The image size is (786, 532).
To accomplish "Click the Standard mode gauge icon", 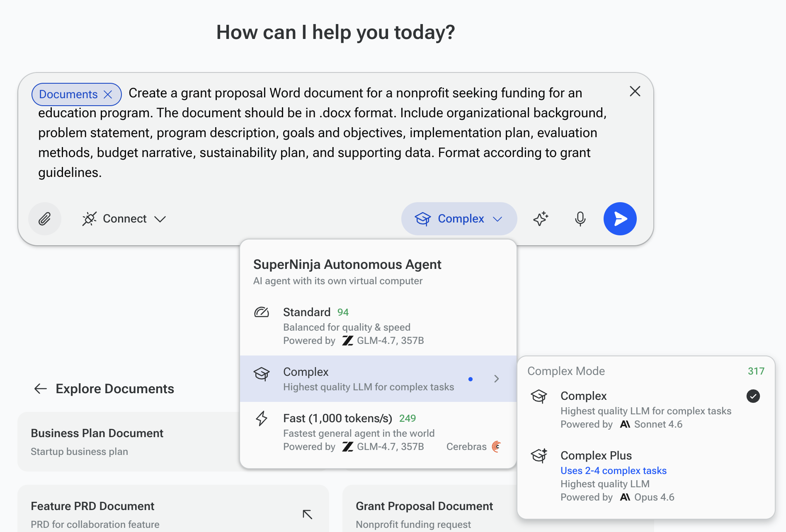I will (x=262, y=312).
